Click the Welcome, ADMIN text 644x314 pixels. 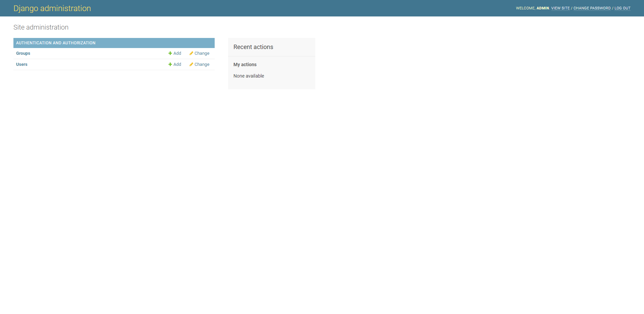(x=533, y=8)
